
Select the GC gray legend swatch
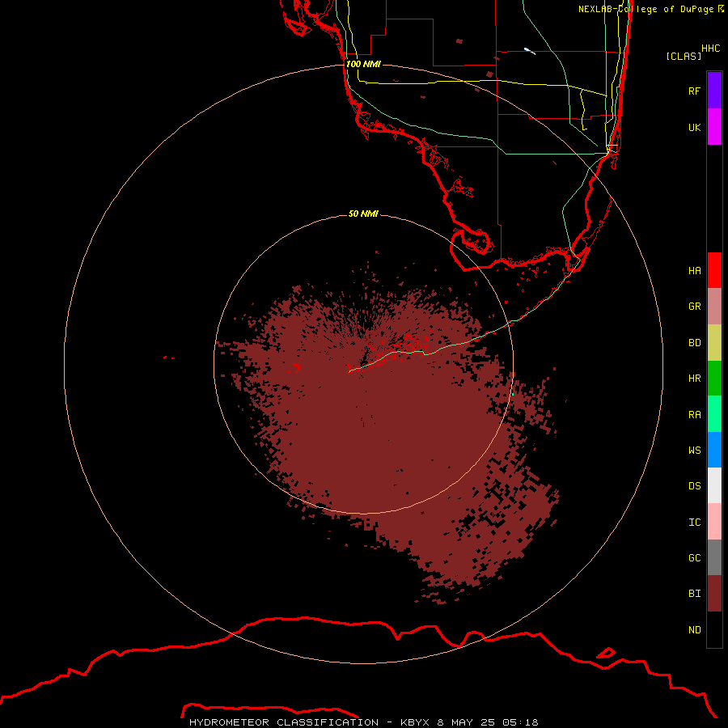tap(714, 557)
